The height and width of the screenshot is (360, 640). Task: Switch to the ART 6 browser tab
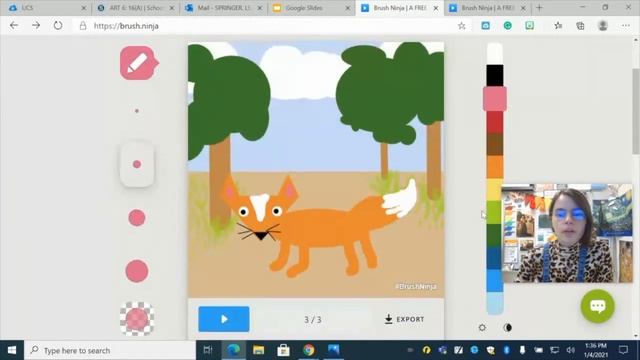tap(135, 8)
